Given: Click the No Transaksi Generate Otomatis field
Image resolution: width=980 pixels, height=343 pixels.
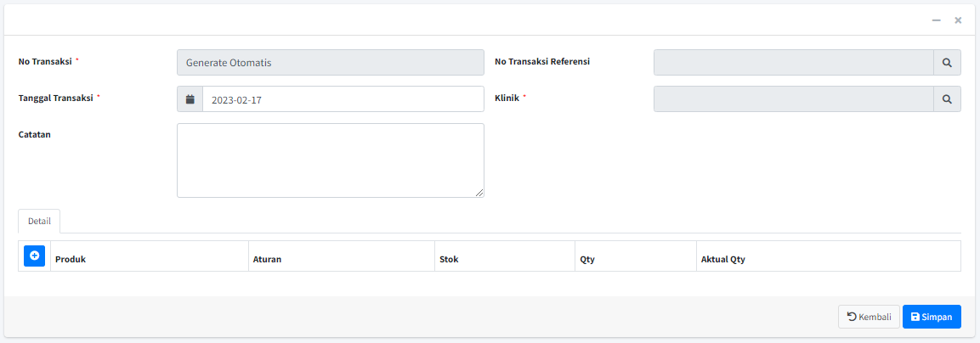Looking at the screenshot, I should coord(330,62).
